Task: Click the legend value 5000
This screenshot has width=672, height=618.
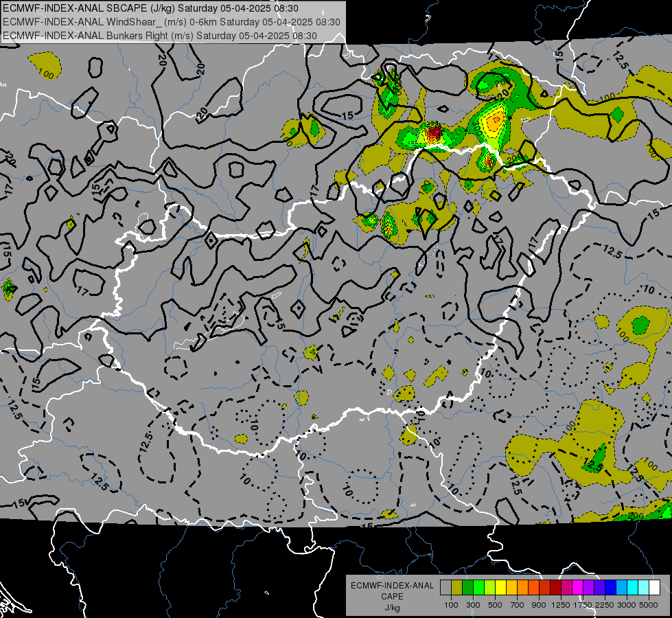Action: point(649,605)
